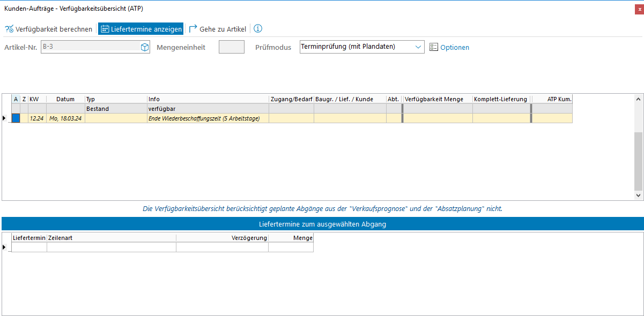Click the Verfügbarkeit berechnen toolbar icon
Image resolution: width=644 pixels, height=316 pixels.
coord(9,29)
